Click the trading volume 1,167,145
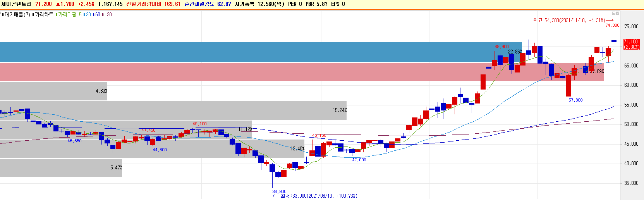This screenshot has height=200, width=644. 110,4
